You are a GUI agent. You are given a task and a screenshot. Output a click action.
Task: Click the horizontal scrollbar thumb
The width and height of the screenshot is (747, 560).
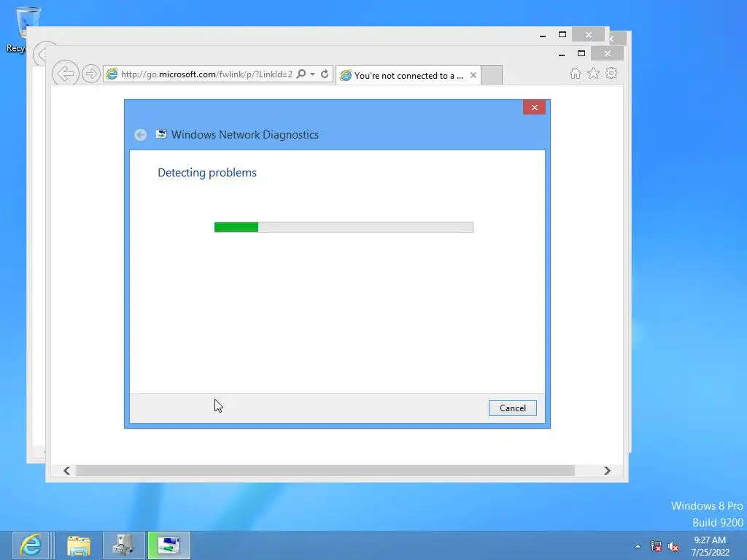(x=325, y=470)
